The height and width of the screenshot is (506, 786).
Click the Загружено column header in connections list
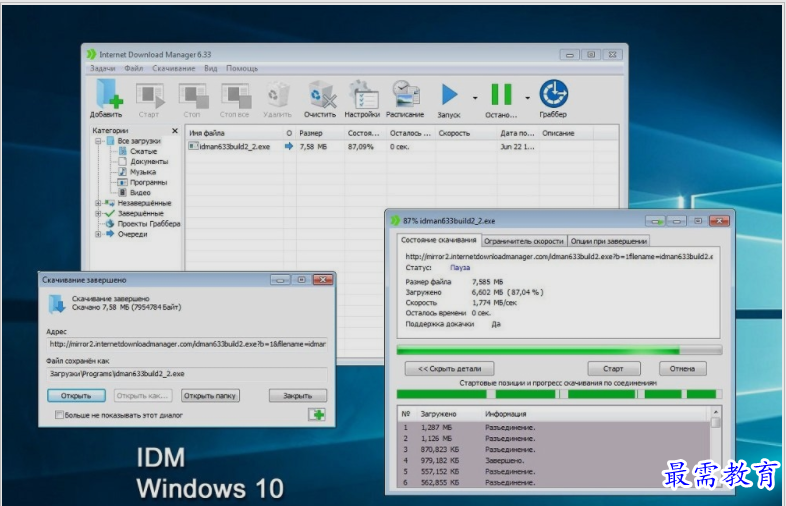[x=439, y=414]
